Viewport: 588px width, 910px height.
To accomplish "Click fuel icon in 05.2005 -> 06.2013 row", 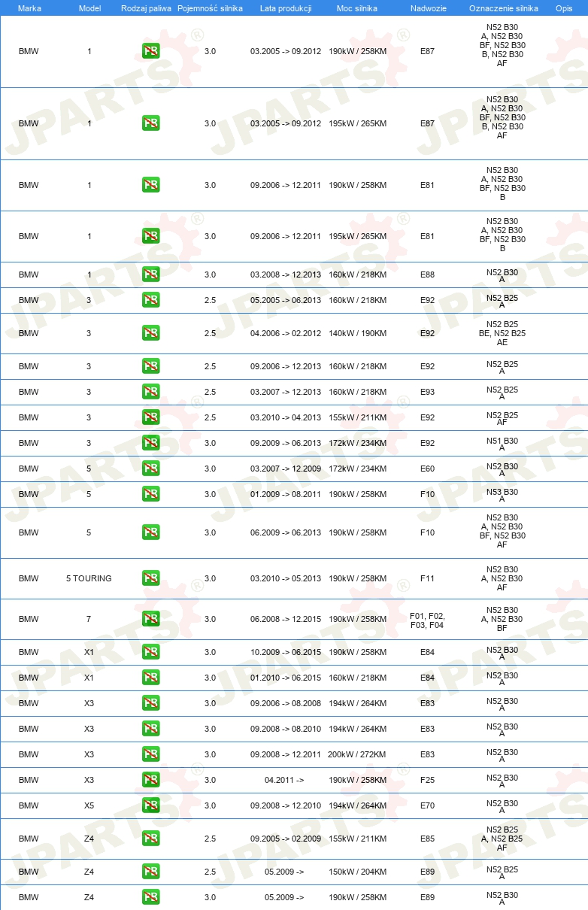I will tap(150, 300).
